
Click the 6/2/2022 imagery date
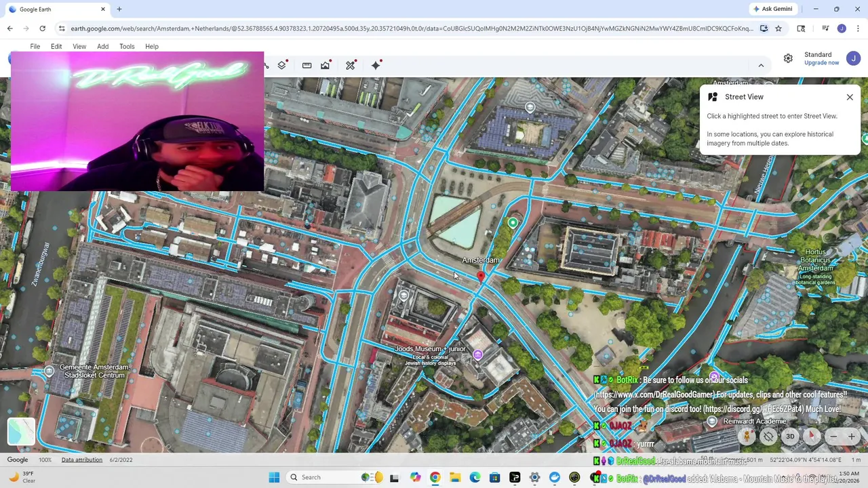(x=121, y=460)
